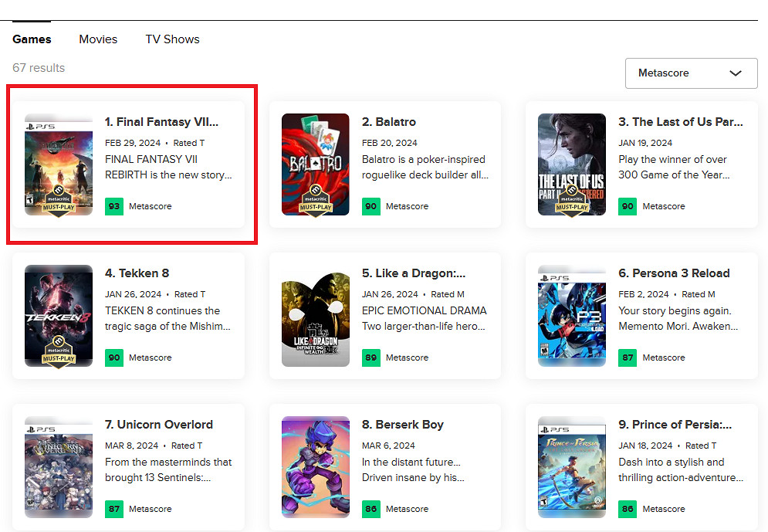
Task: Switch to the Movies tab
Action: click(x=98, y=39)
